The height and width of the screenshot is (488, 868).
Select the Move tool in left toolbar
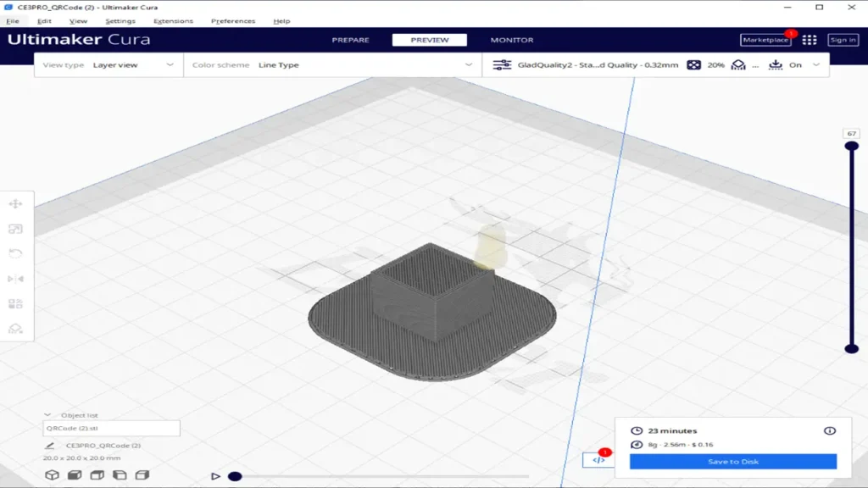(15, 203)
